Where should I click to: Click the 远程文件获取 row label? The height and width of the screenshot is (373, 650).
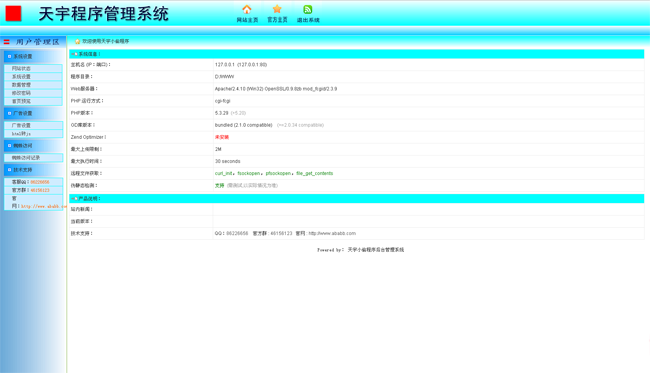(x=86, y=173)
